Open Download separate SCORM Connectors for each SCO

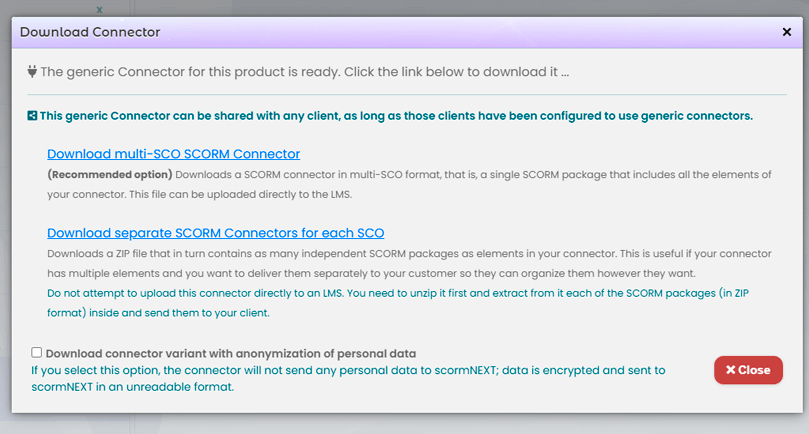pyautogui.click(x=216, y=233)
